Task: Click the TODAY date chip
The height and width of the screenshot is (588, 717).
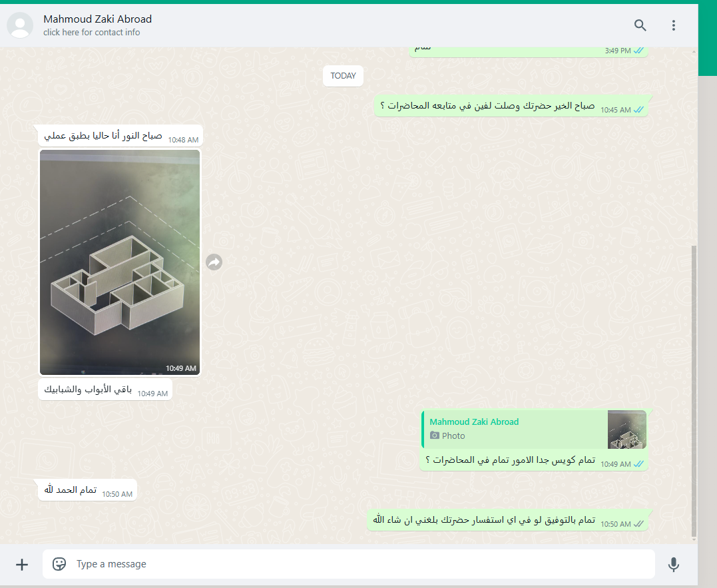Action: click(x=343, y=76)
